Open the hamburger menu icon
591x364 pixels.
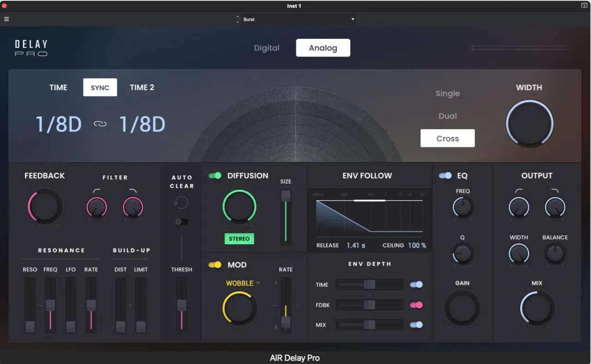coord(6,19)
